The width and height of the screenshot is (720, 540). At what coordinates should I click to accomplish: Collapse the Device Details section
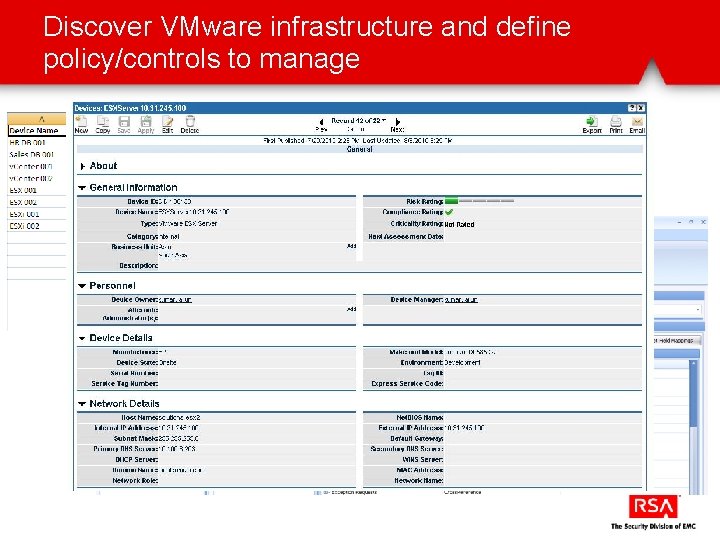82,338
